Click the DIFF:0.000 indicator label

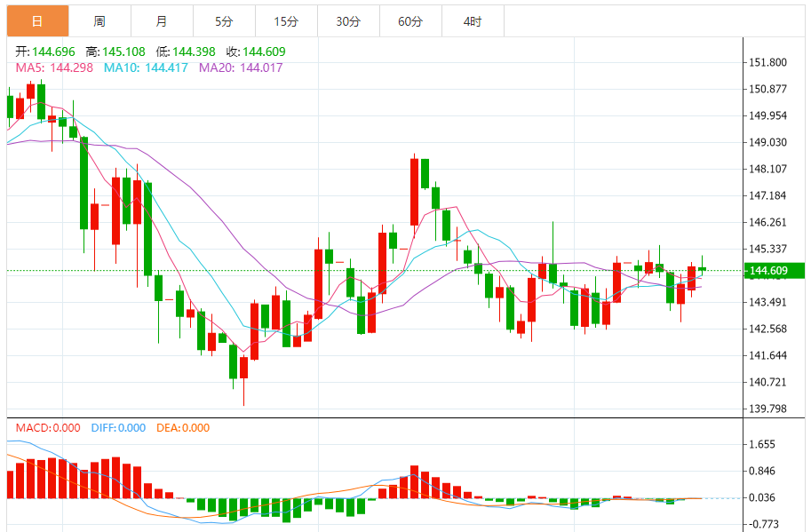[118, 428]
